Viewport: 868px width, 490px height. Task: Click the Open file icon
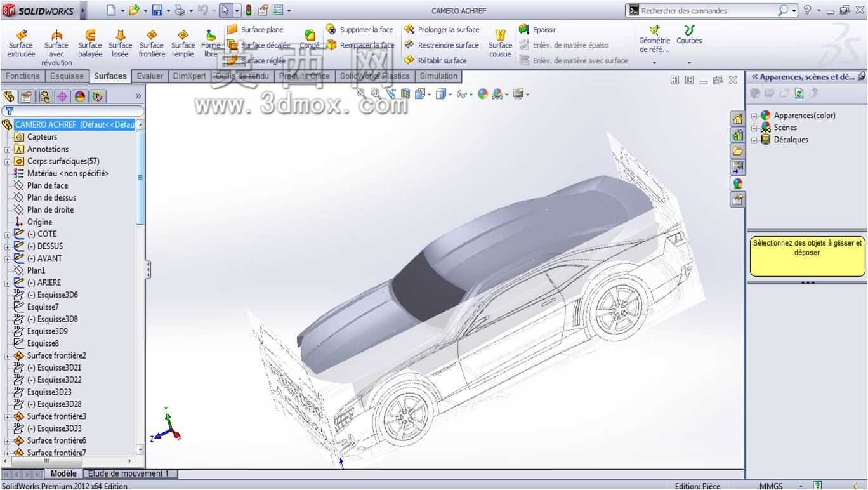(134, 10)
